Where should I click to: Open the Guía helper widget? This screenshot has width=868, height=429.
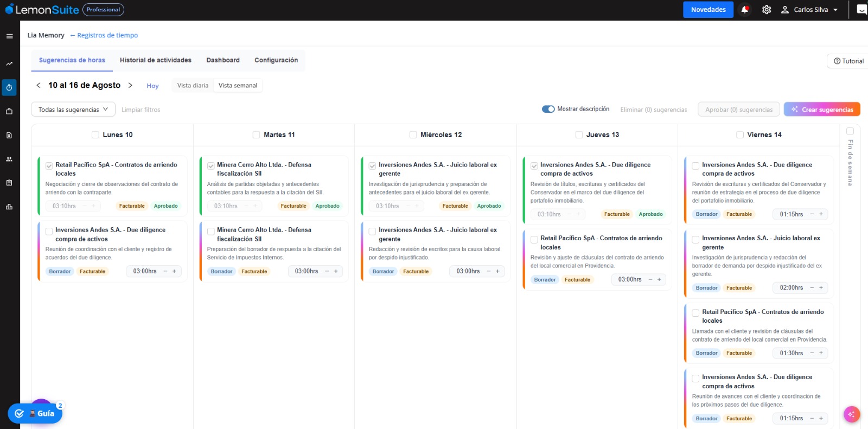click(35, 413)
